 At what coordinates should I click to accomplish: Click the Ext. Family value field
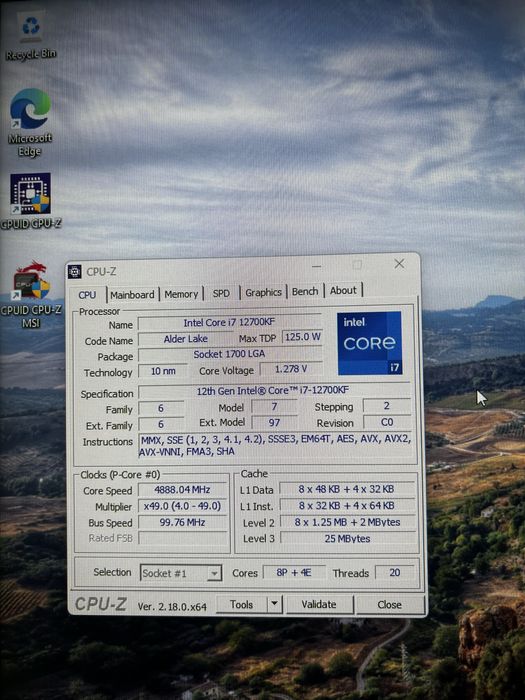pos(161,424)
